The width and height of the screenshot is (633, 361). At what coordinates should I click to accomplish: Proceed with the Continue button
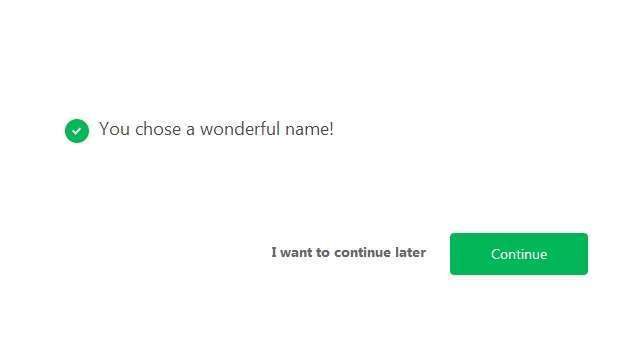[x=519, y=254]
